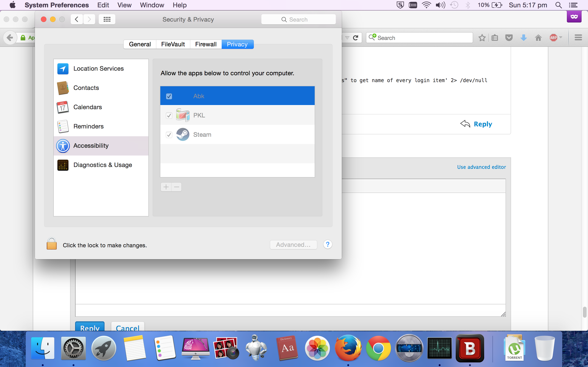Open the Adblock Plus toolbar icon
Screen dimensions: 588x367
[x=553, y=38]
